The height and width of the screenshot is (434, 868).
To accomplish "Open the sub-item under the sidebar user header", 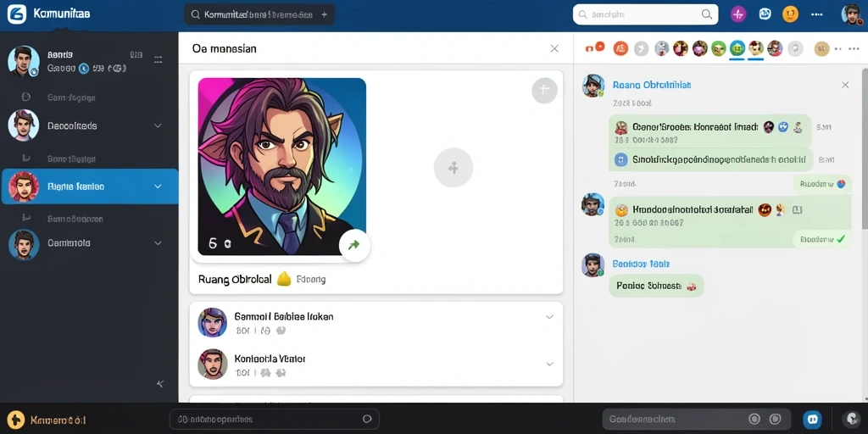I will [71, 97].
